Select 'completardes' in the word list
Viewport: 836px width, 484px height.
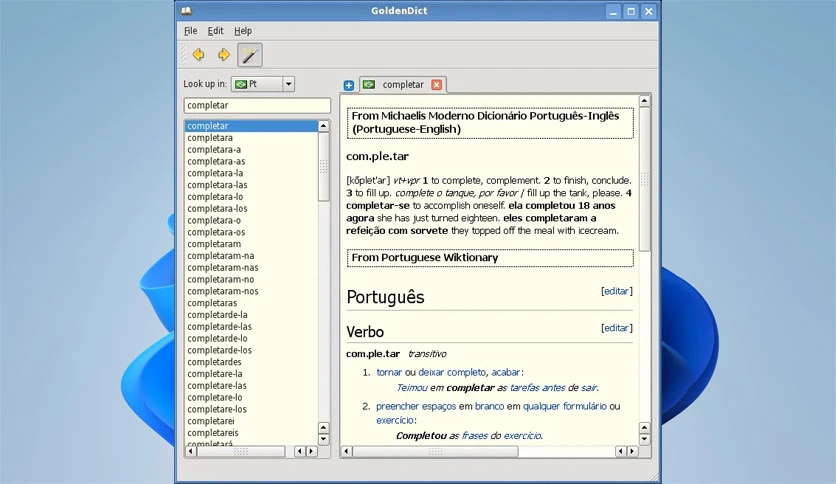pyautogui.click(x=251, y=362)
